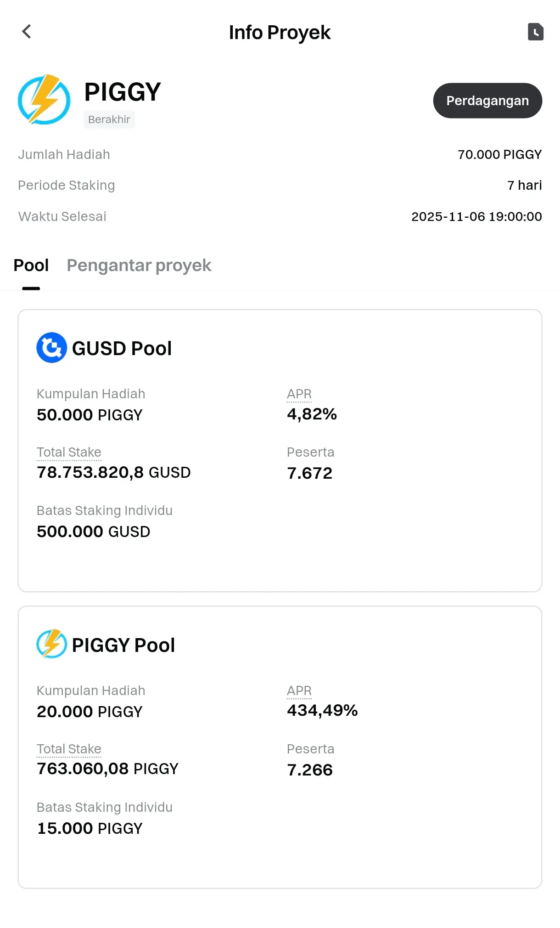The height and width of the screenshot is (928, 560).
Task: Tap the APR label in GUSD Pool
Action: click(x=299, y=394)
